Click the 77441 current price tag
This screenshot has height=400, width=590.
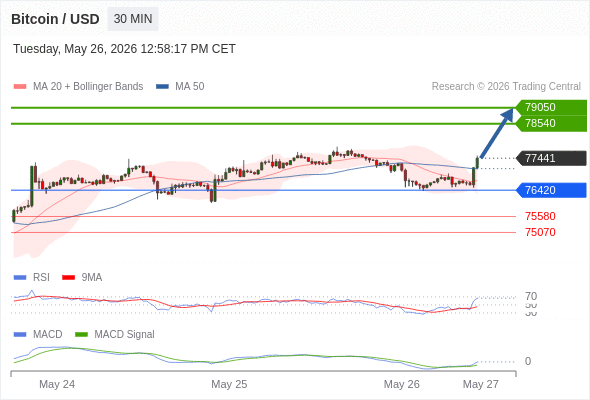(x=551, y=158)
